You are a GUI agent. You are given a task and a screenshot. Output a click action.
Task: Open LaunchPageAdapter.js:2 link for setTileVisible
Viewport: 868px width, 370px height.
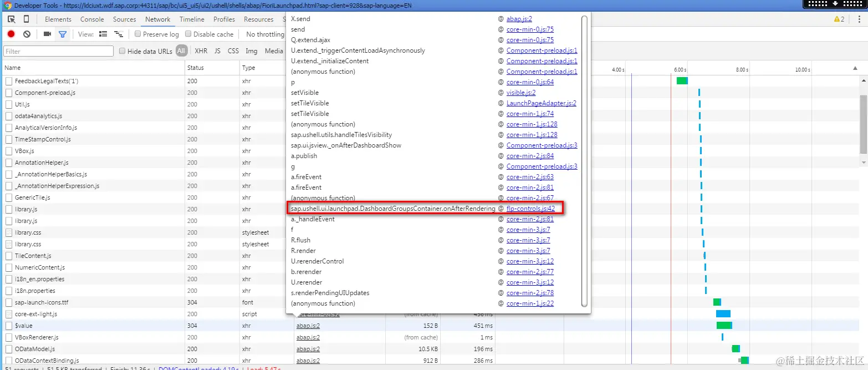point(542,103)
